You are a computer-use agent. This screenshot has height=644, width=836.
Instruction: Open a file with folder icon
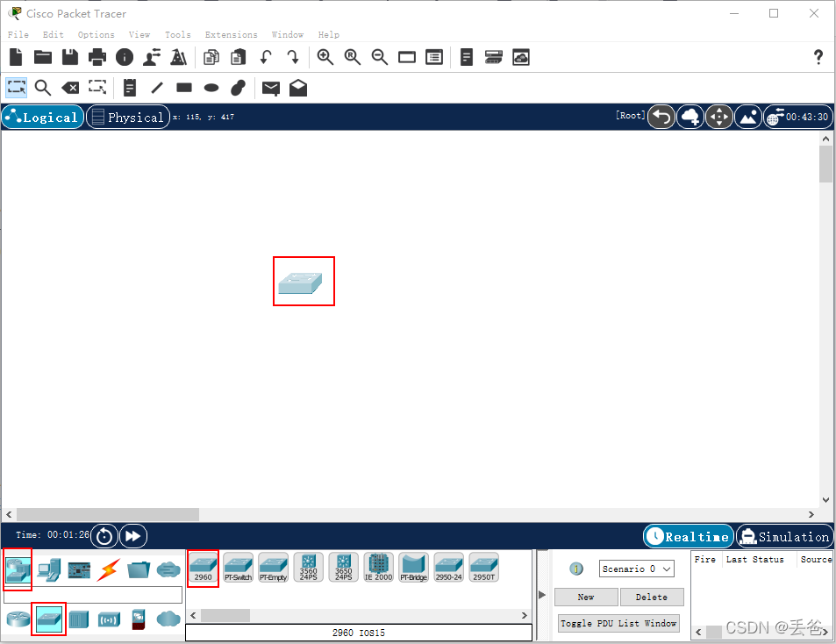pyautogui.click(x=43, y=56)
